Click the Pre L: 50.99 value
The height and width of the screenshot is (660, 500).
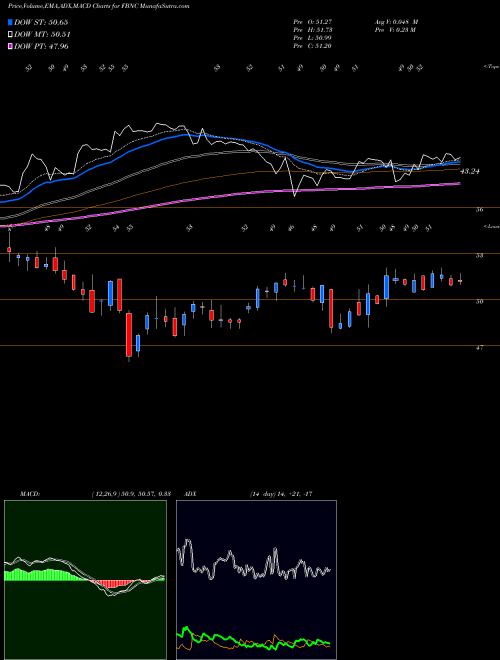click(x=312, y=38)
